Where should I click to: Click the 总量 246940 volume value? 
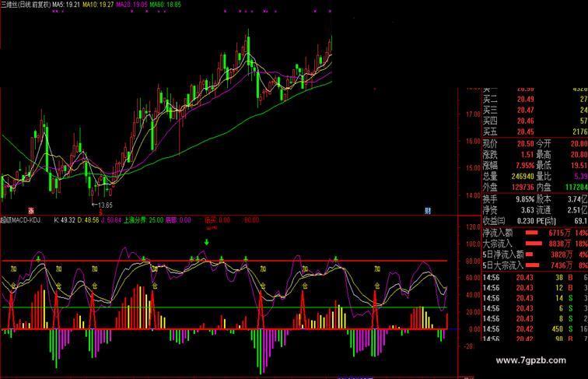523,176
